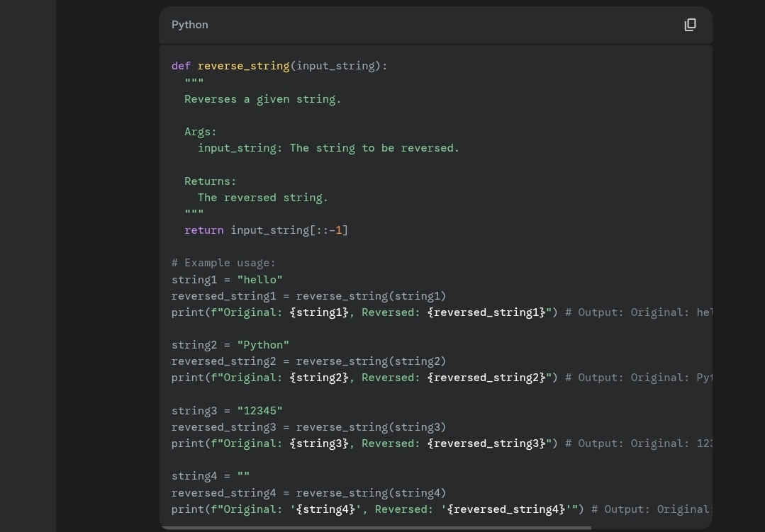Click the print line containing {reversed_string1}
This screenshot has height=532, width=765.
[x=442, y=312]
